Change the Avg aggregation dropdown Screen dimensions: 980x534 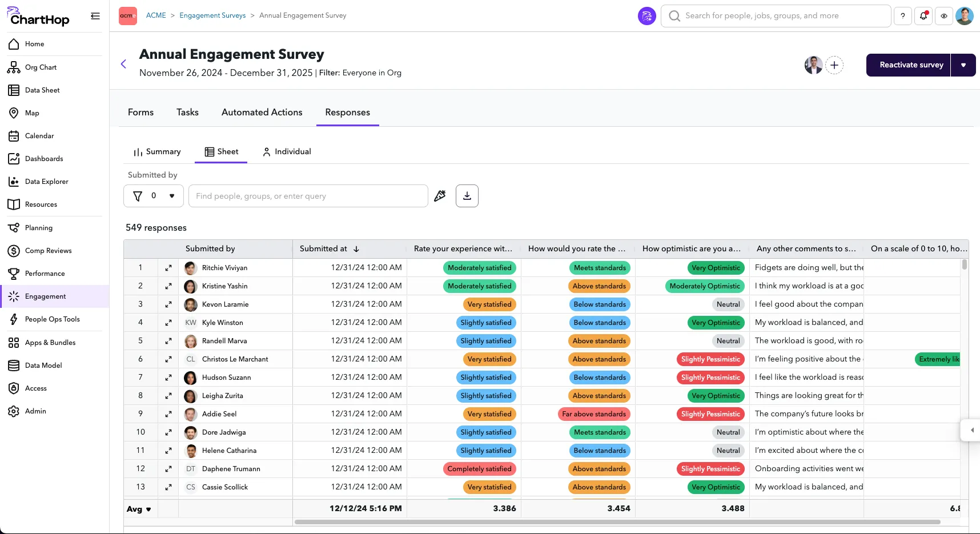139,509
